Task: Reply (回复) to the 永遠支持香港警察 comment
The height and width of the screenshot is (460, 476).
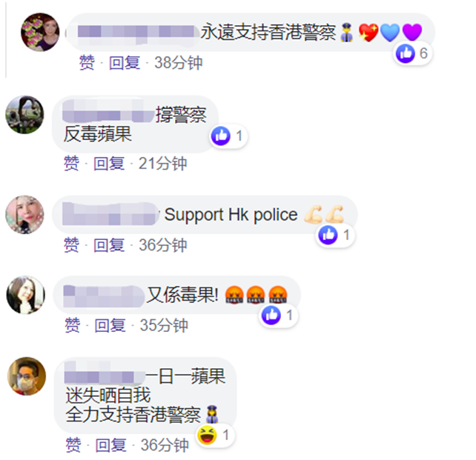Action: pyautogui.click(x=125, y=63)
